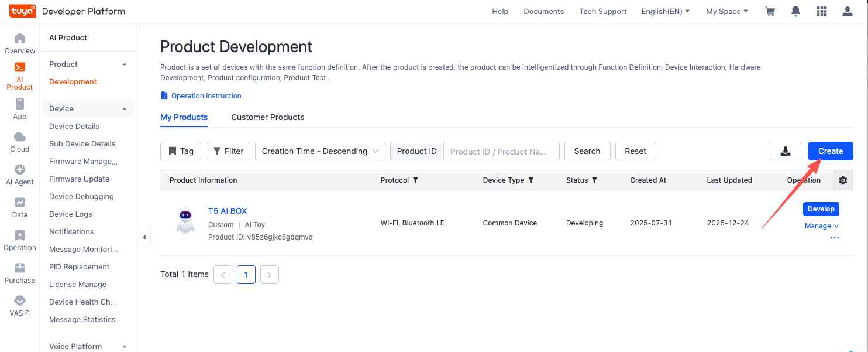Screen dimensions: 868x352
Task: Click the Product ID search input field
Action: pyautogui.click(x=501, y=151)
